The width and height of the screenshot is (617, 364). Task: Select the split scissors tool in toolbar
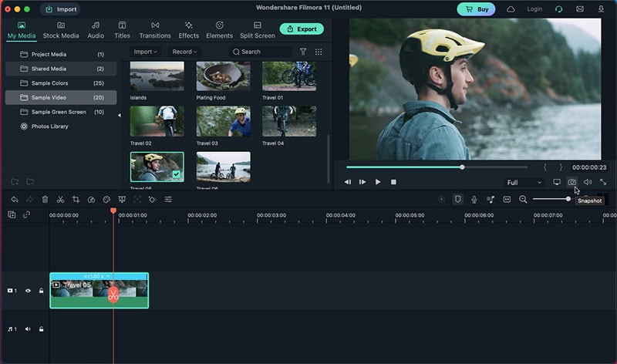(60, 199)
